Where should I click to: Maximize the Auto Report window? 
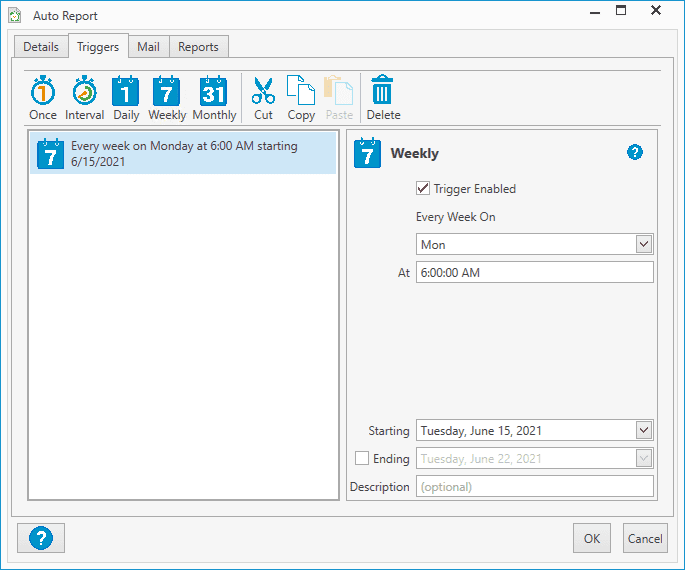click(x=621, y=10)
